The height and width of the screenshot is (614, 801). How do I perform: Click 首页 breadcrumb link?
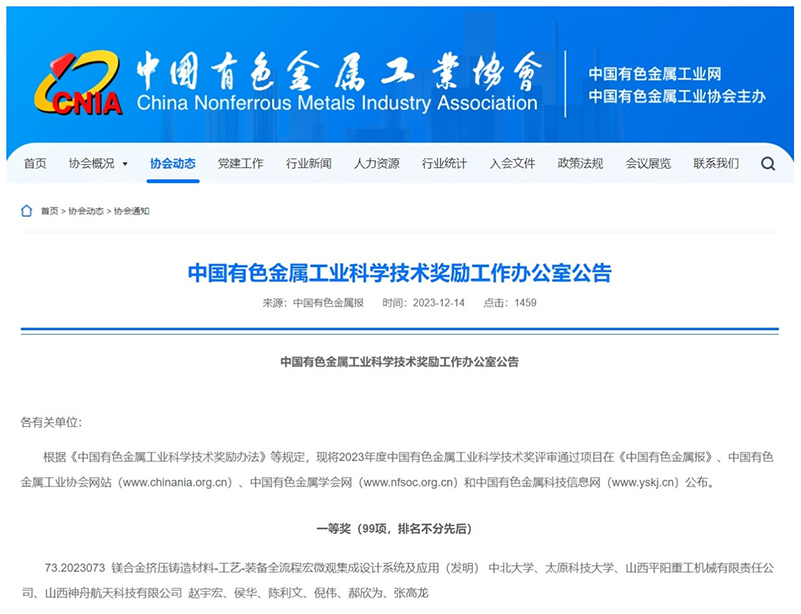tap(50, 211)
